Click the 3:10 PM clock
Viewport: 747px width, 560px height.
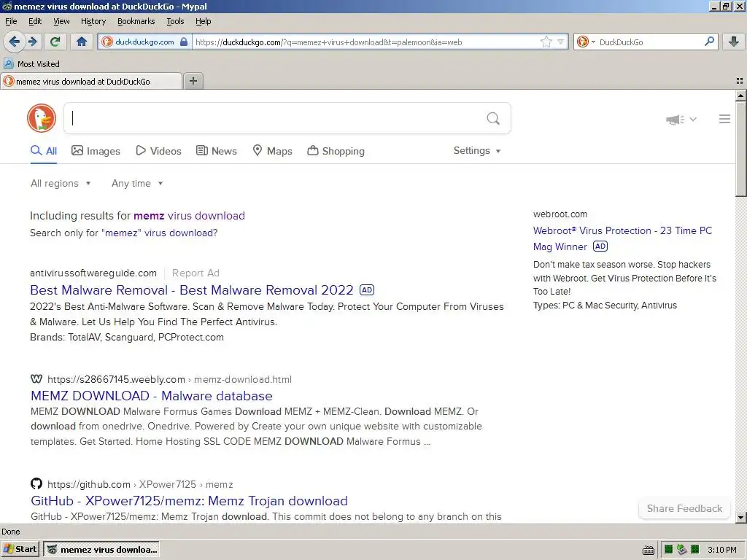pos(722,550)
